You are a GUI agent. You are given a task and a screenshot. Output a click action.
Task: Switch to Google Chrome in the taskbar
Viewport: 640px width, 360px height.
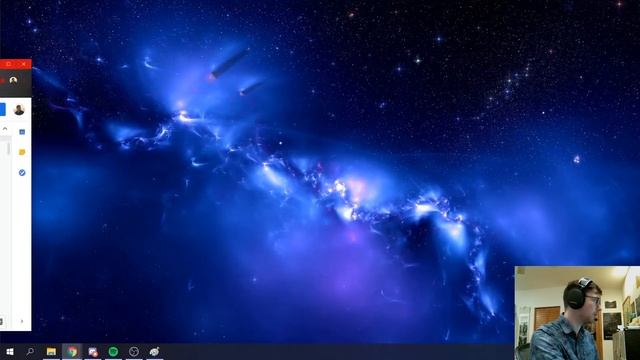click(72, 351)
